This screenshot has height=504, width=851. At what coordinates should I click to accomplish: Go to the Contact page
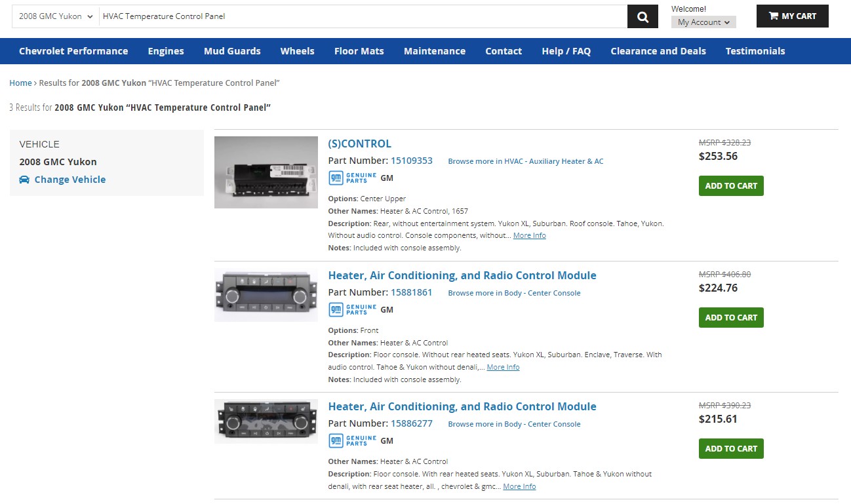tap(504, 51)
